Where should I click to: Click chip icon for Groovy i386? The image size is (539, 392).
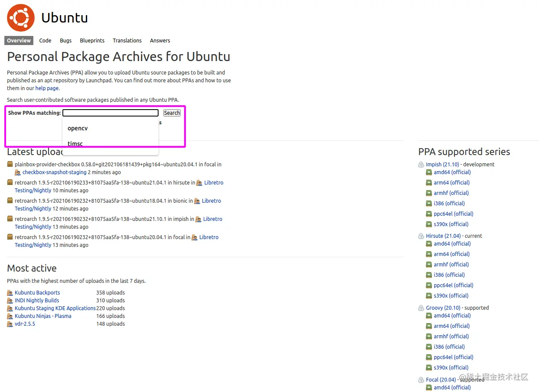tap(429, 347)
